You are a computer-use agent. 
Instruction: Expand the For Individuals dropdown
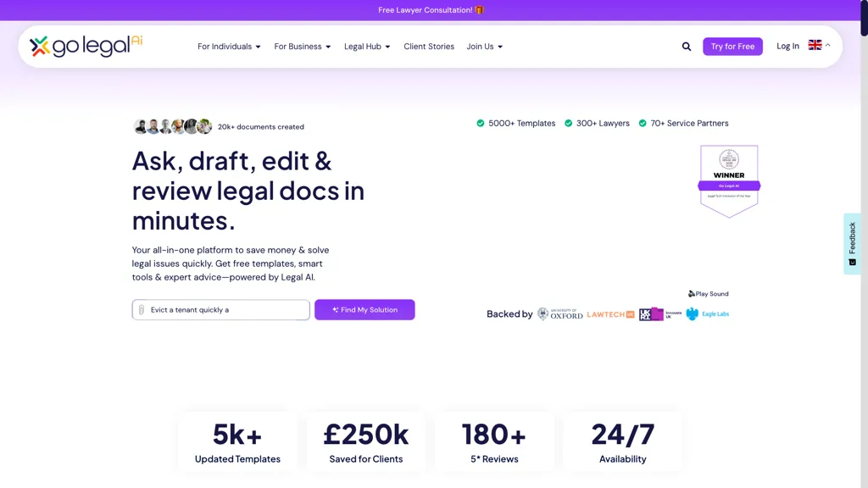pyautogui.click(x=229, y=47)
